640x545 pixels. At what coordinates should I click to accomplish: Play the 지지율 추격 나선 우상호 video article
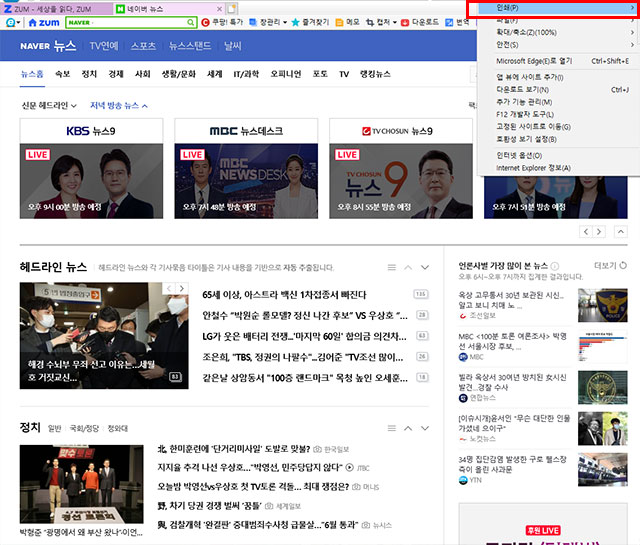pos(250,467)
